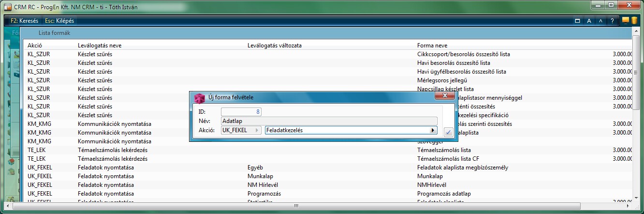Screen dimensions: 644x214
Task: Click the 'Egyéb' variant cell
Action: 256,168
